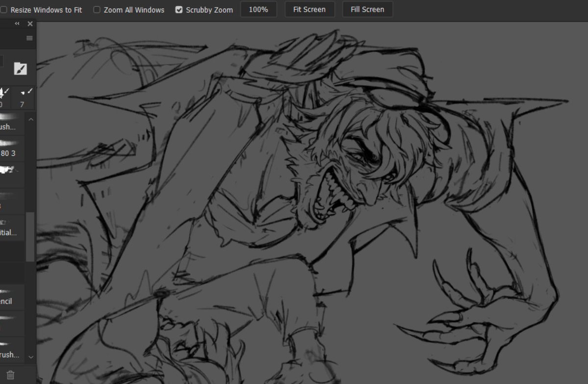
Task: Click the Fit Screen button
Action: click(x=309, y=9)
